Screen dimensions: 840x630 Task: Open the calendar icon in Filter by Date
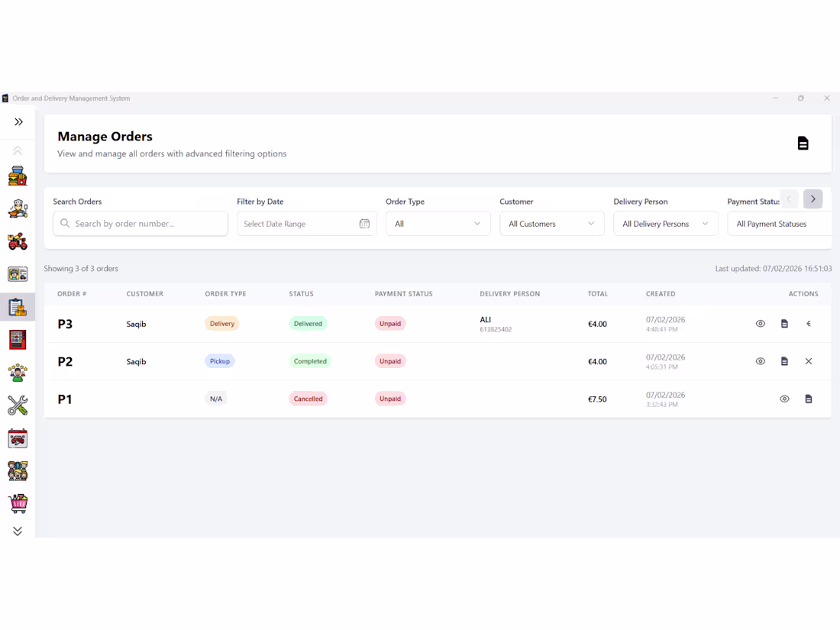[x=364, y=224]
